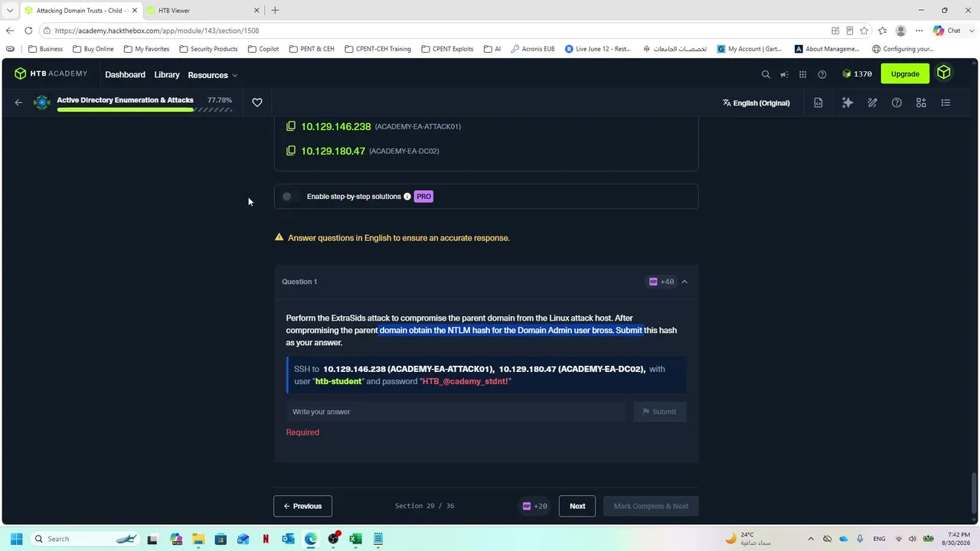Screen dimensions: 980x551
Task: Click the 1370 cubes balance
Action: (857, 74)
